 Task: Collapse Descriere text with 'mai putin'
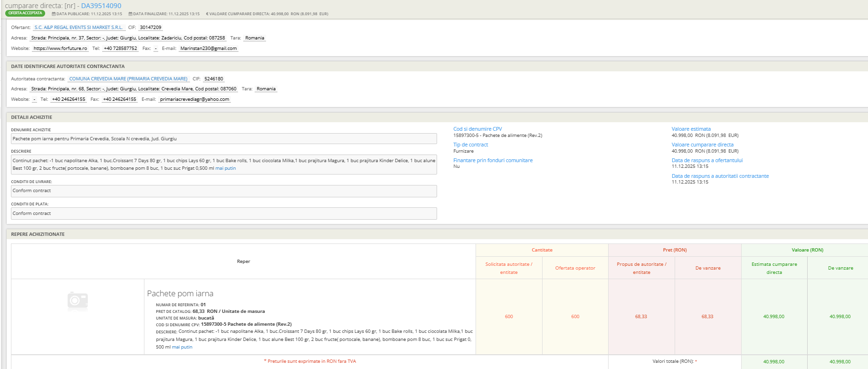(x=226, y=168)
